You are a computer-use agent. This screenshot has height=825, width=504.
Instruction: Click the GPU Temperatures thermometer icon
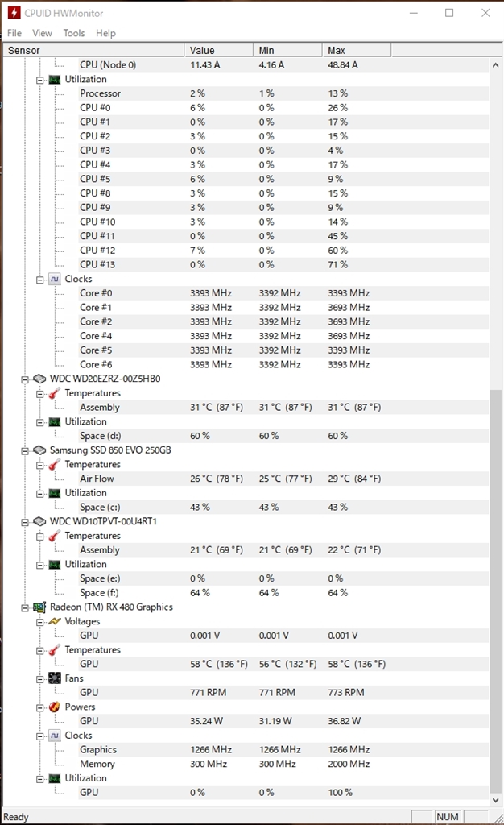tap(55, 650)
